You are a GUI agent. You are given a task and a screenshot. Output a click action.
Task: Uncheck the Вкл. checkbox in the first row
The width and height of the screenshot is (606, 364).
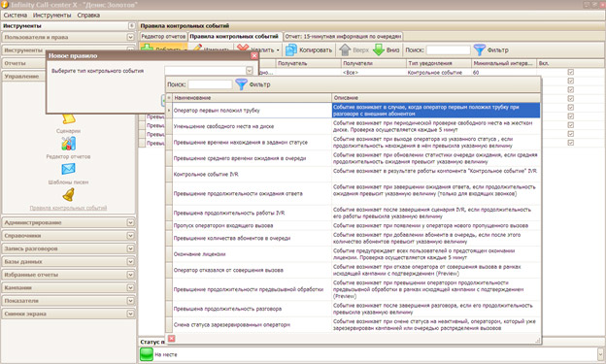pos(571,72)
